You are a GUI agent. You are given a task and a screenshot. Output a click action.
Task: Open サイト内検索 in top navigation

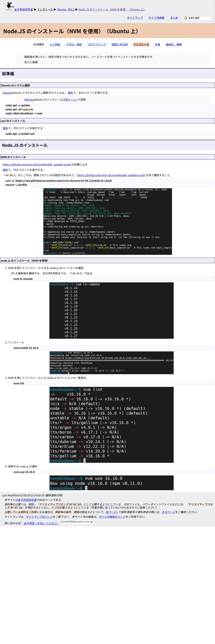156,18
